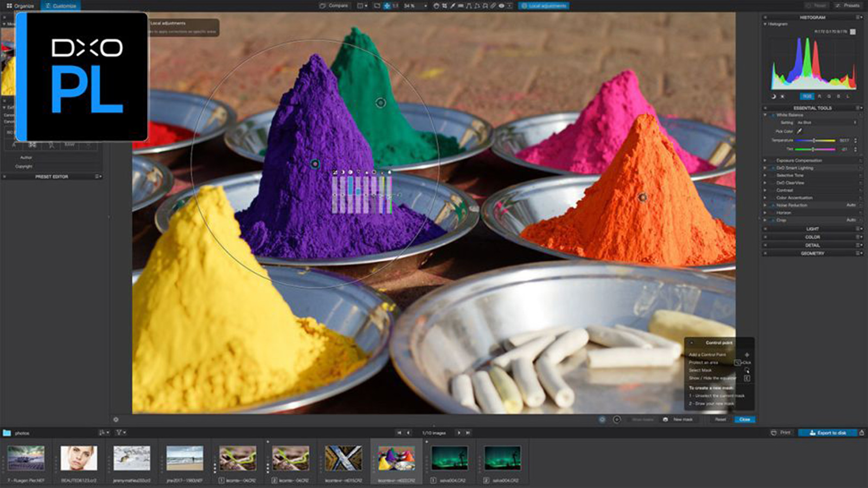Select the hand tool in toolbar
The width and height of the screenshot is (868, 488).
tap(437, 5)
